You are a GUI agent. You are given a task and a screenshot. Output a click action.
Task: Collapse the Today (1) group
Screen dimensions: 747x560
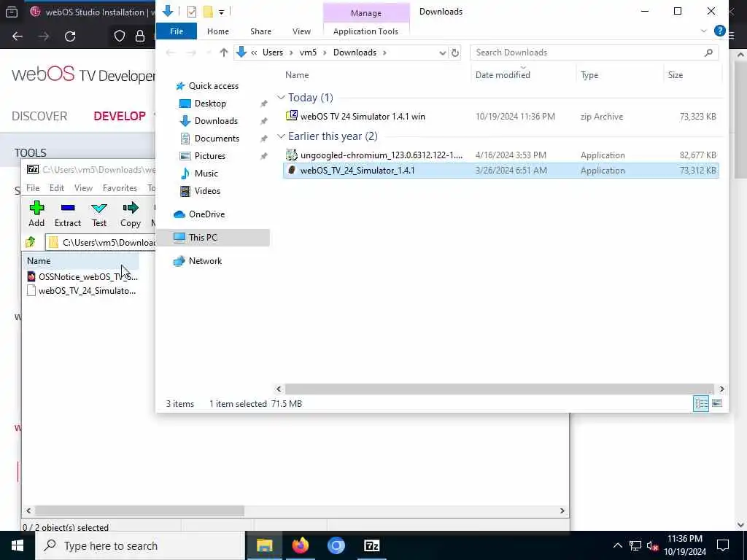pyautogui.click(x=281, y=98)
